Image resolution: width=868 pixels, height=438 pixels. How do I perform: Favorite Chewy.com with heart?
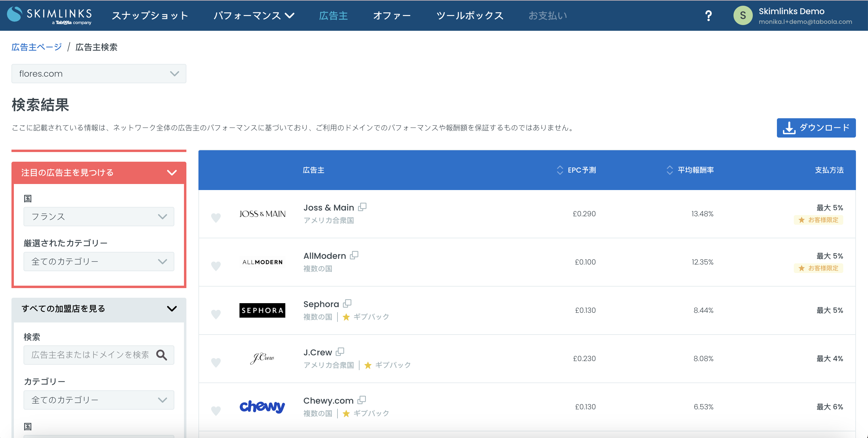click(x=216, y=411)
